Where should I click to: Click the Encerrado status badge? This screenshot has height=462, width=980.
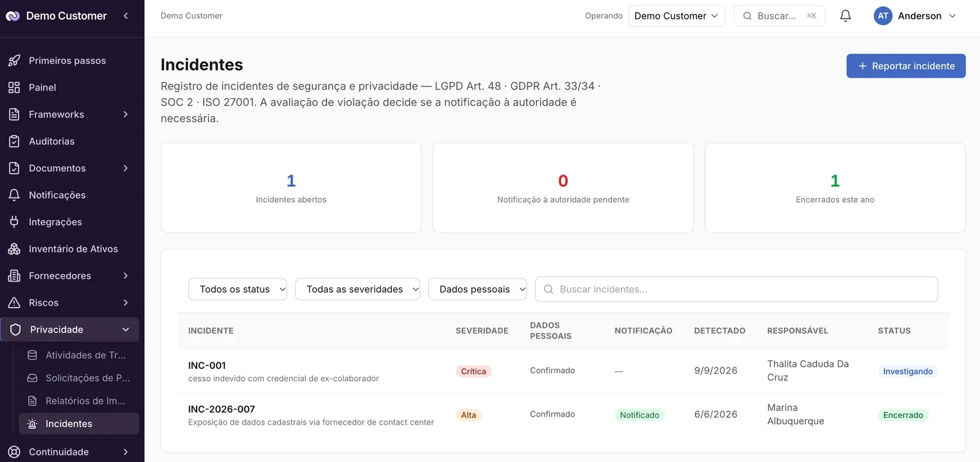click(903, 415)
